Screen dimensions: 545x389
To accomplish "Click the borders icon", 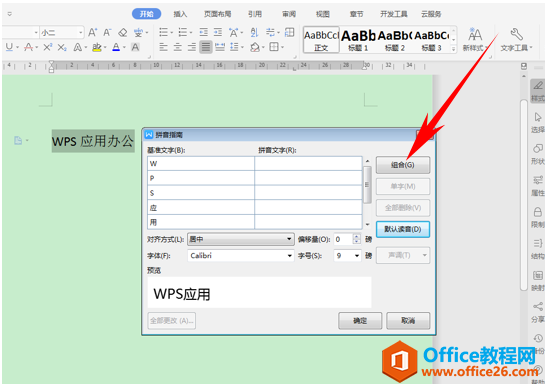I will 274,47.
